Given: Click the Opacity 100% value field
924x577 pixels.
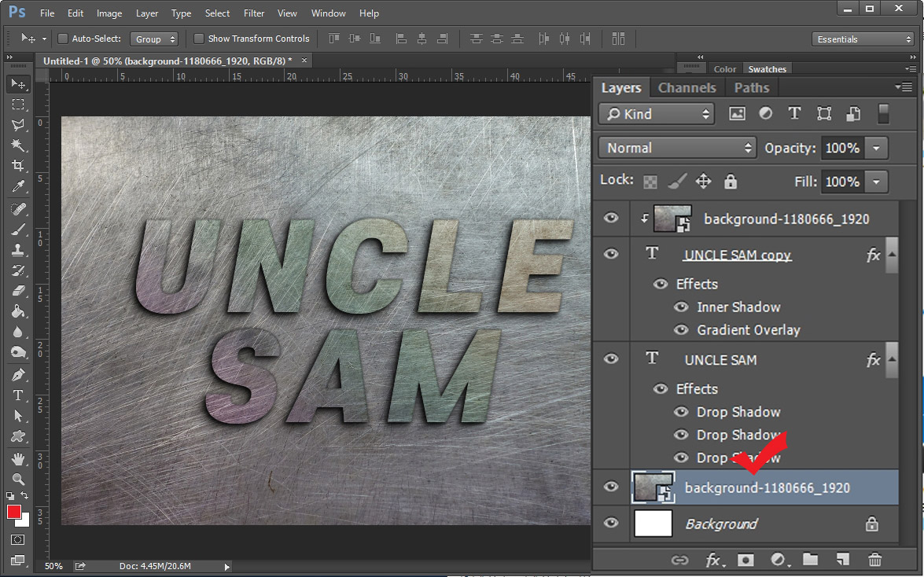Looking at the screenshot, I should 843,148.
